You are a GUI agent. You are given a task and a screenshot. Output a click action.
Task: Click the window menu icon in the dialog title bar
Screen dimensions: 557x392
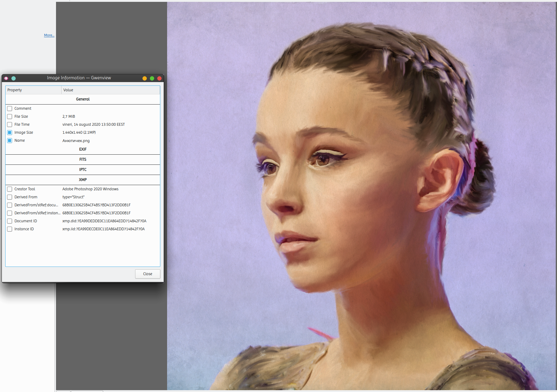6,78
